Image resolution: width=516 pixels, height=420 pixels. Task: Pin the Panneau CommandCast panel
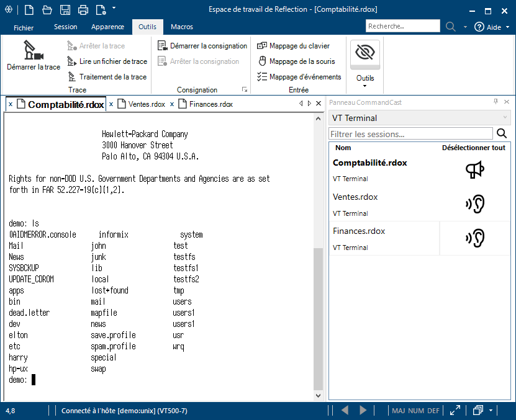click(x=496, y=102)
